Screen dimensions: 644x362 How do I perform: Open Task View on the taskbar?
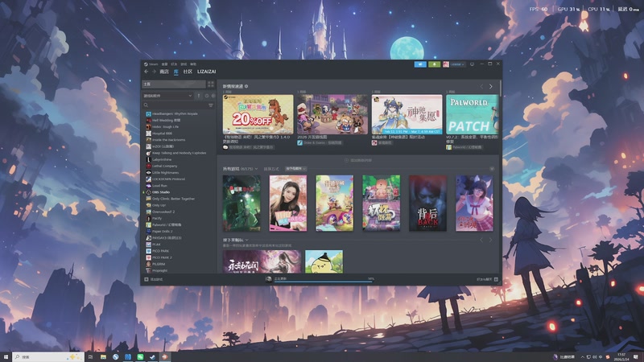tap(90, 357)
